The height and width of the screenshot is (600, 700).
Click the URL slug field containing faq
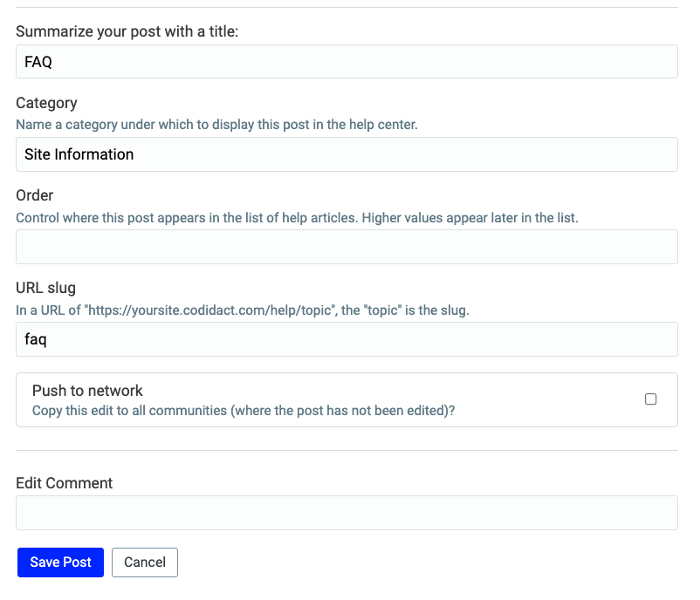pyautogui.click(x=347, y=339)
